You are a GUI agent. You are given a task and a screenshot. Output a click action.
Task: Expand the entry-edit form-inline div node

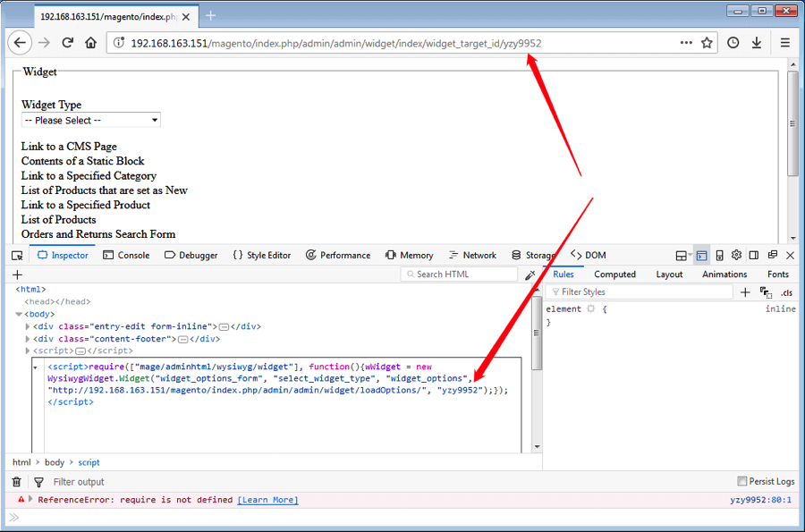coord(27,326)
